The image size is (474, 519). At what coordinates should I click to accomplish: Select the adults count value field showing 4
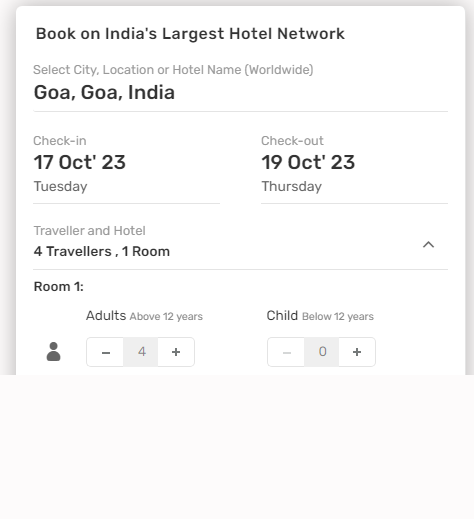point(141,352)
